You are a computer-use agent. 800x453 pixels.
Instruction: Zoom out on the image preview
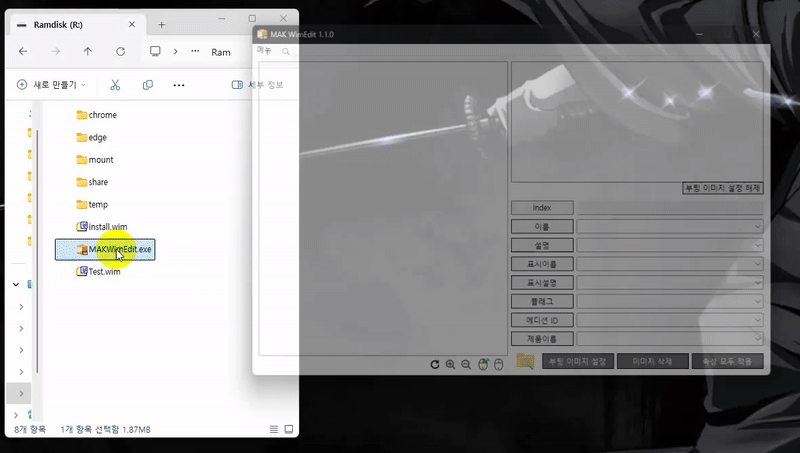coord(466,364)
